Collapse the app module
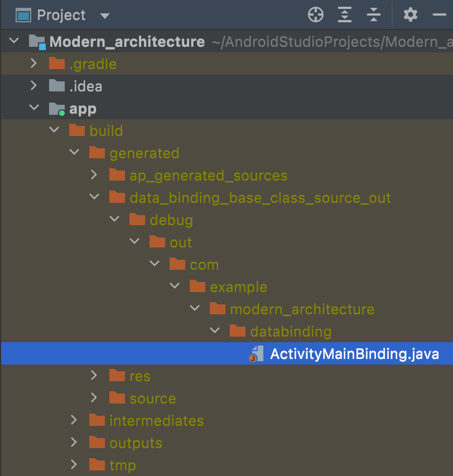This screenshot has height=476, width=453. 34,107
